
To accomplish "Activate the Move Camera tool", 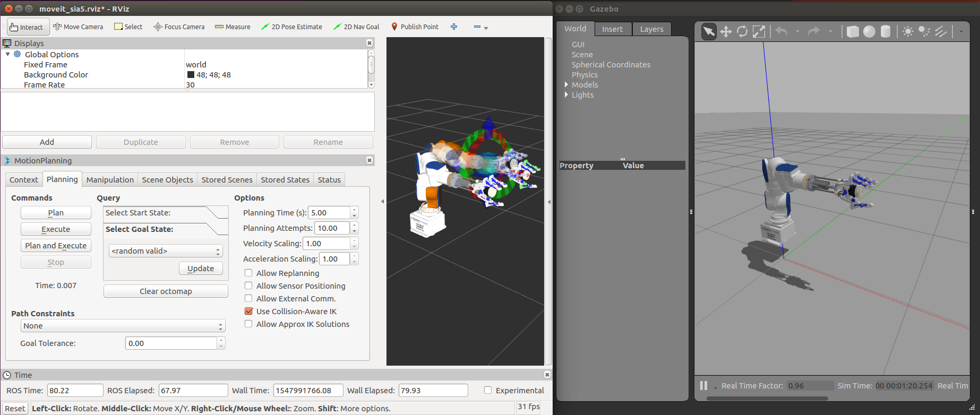I will tap(78, 27).
